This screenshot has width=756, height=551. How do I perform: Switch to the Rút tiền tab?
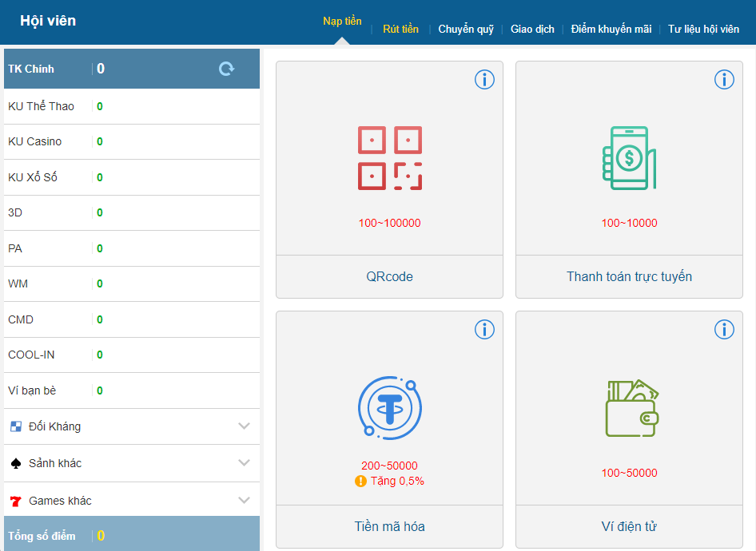click(400, 30)
